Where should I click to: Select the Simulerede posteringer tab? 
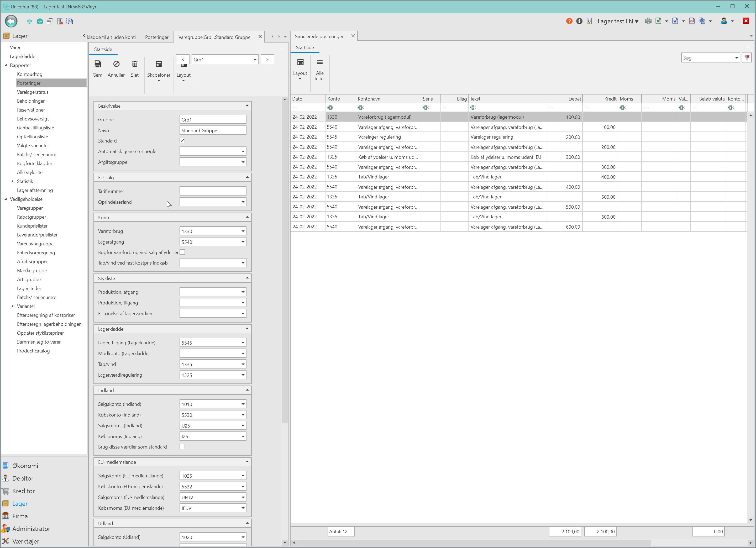319,36
